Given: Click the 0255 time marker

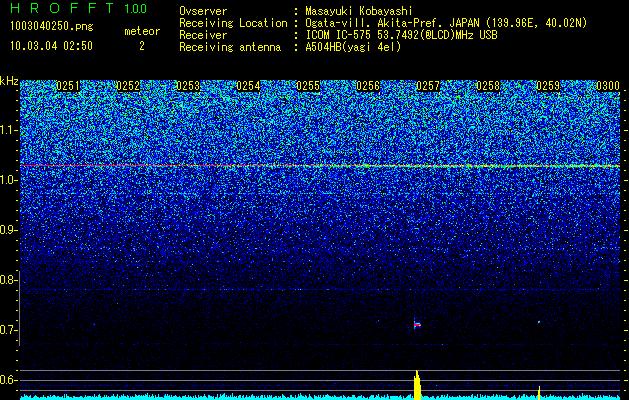Looking at the screenshot, I should [308, 86].
